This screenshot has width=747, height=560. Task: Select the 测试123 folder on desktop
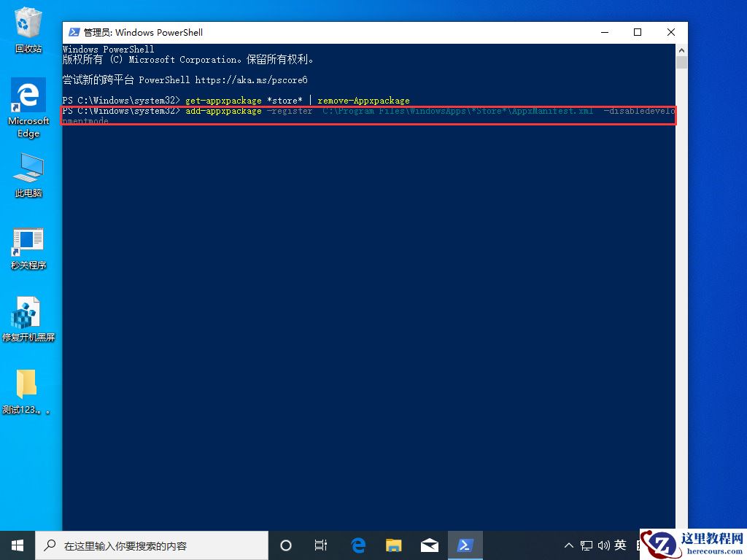pos(27,392)
